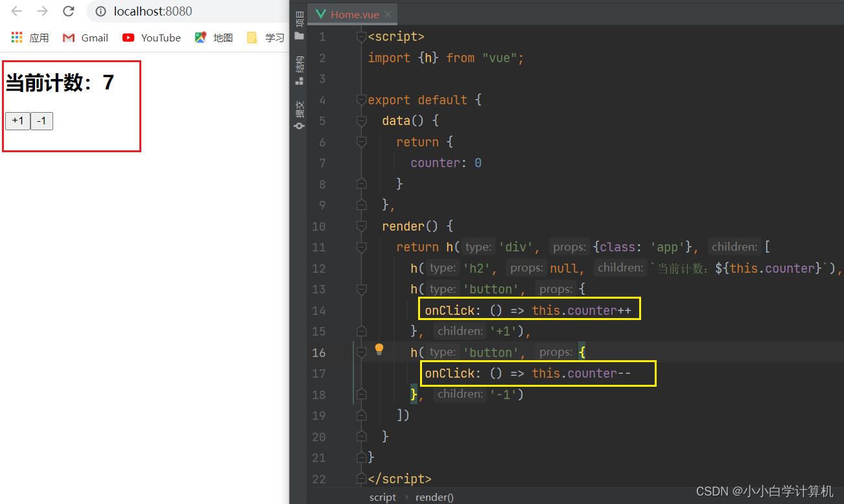Reload the localhost page
This screenshot has height=504, width=844.
[x=69, y=11]
